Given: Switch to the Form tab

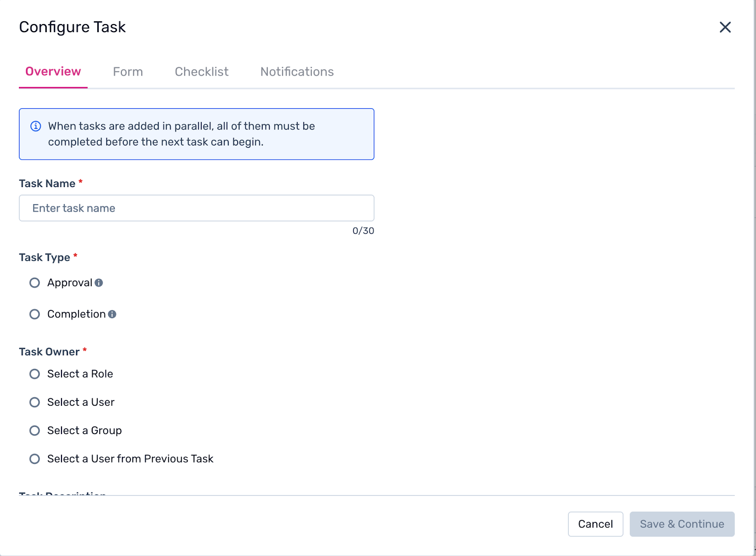Looking at the screenshot, I should [x=128, y=72].
